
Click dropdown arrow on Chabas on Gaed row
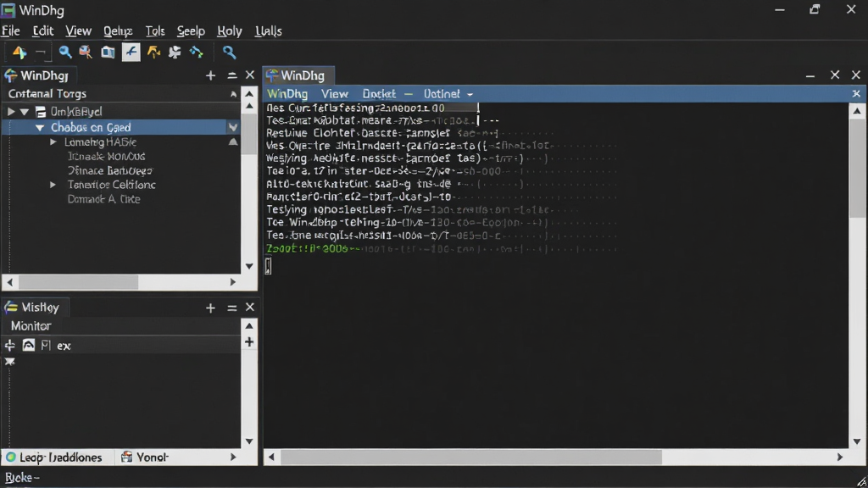click(x=233, y=127)
